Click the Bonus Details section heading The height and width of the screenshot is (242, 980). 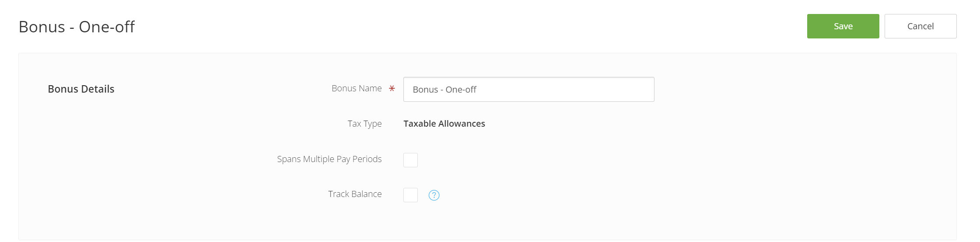pyautogui.click(x=81, y=89)
